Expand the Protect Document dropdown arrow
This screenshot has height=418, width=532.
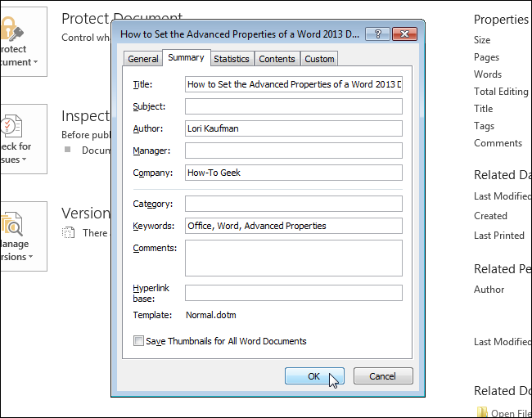click(36, 62)
